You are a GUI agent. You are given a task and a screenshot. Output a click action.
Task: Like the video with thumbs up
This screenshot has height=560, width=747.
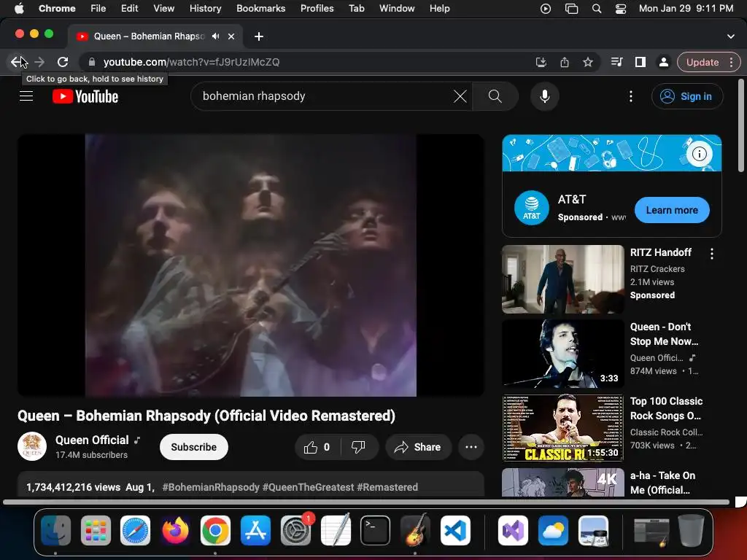click(317, 447)
